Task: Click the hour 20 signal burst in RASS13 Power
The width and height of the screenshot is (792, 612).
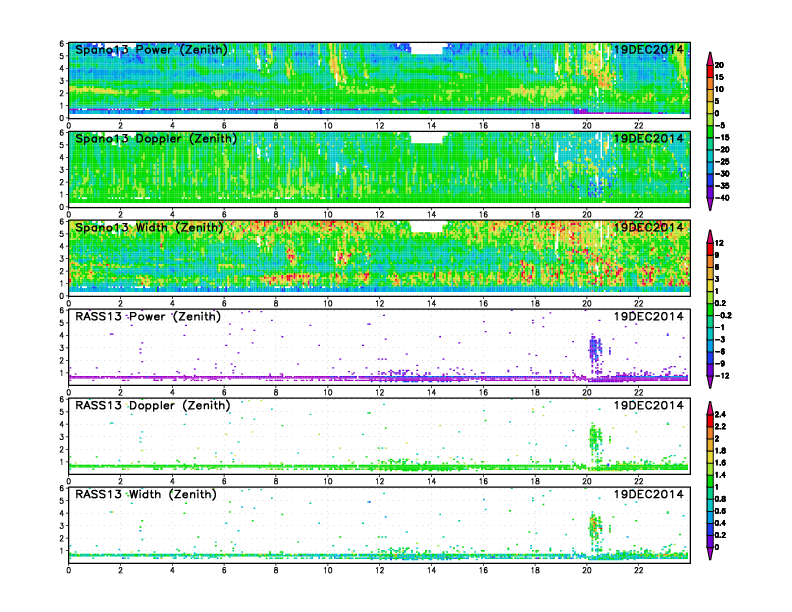Action: point(595,350)
